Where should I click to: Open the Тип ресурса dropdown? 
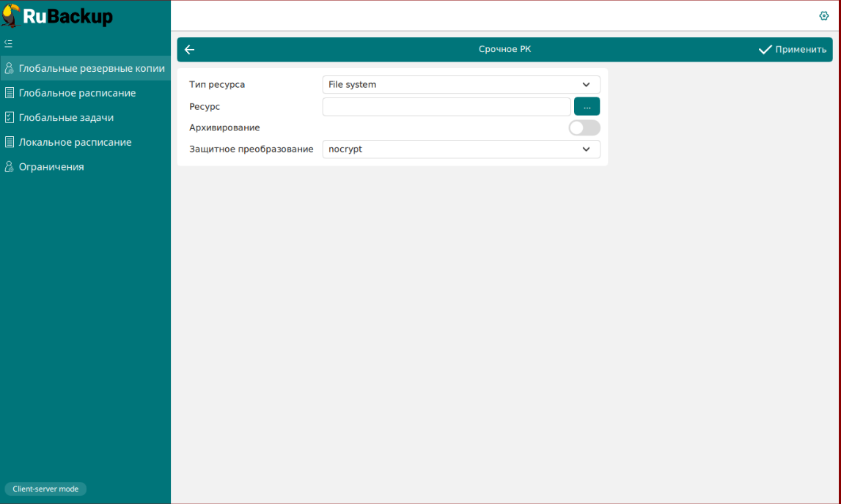[460, 85]
